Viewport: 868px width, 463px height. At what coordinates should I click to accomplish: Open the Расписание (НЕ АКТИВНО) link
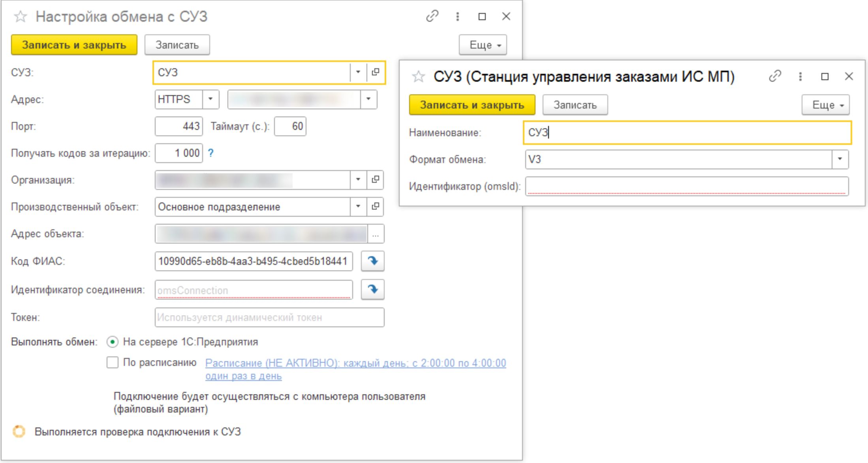coord(355,369)
